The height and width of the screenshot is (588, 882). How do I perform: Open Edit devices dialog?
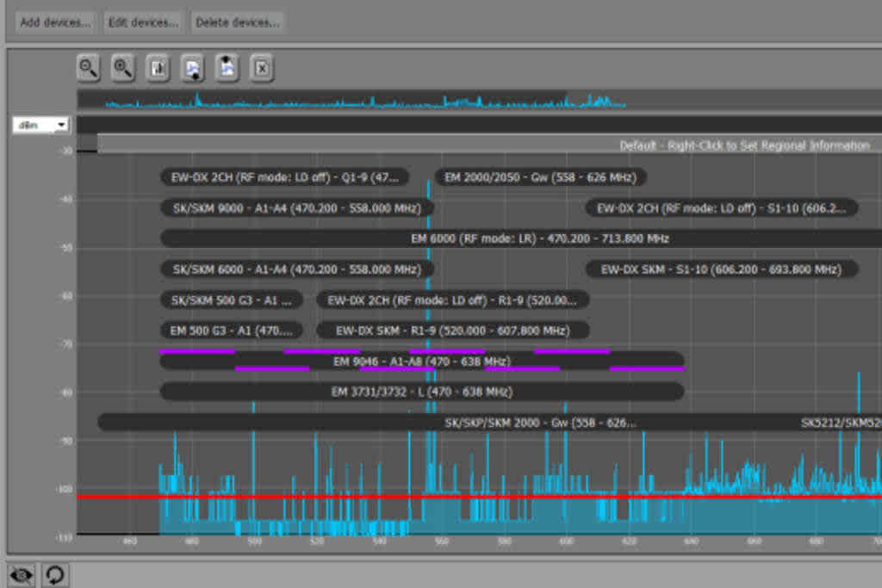point(143,22)
